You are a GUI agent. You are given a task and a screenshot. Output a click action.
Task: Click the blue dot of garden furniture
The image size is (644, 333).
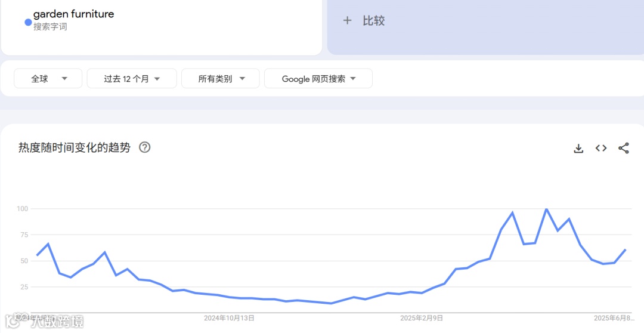pyautogui.click(x=28, y=22)
